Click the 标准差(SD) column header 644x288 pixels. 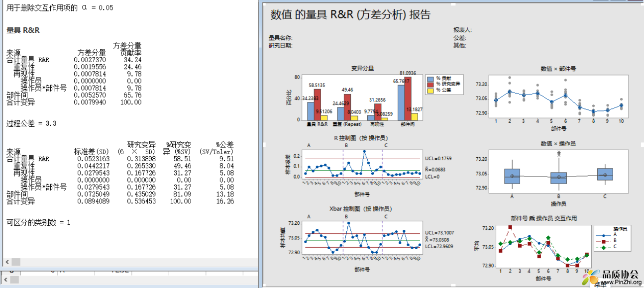pos(92,152)
